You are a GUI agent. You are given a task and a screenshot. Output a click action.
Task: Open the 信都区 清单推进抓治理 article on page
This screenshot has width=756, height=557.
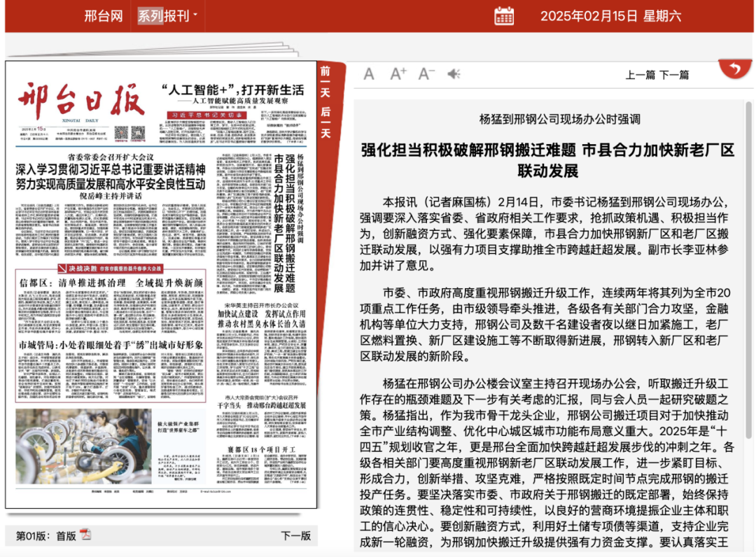pyautogui.click(x=111, y=283)
